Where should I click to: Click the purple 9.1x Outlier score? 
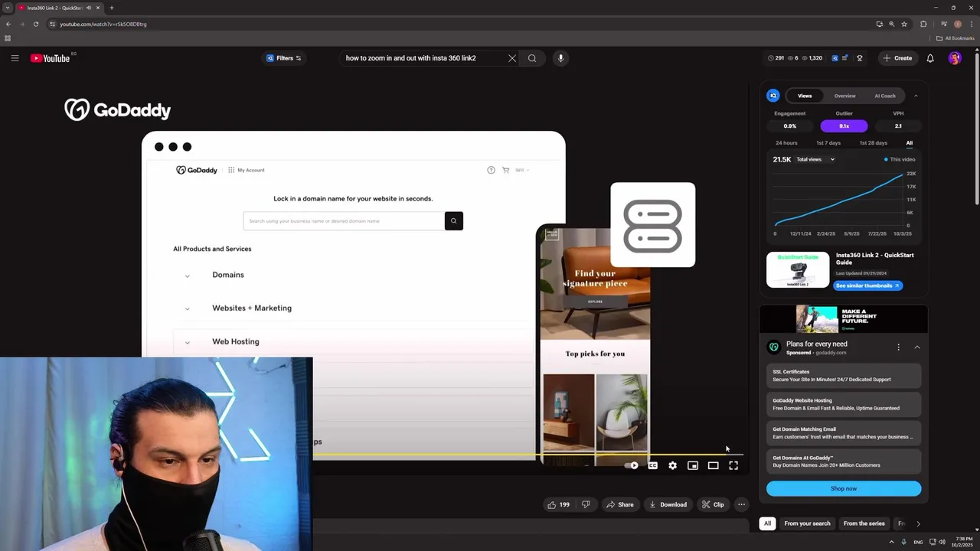[x=844, y=126]
